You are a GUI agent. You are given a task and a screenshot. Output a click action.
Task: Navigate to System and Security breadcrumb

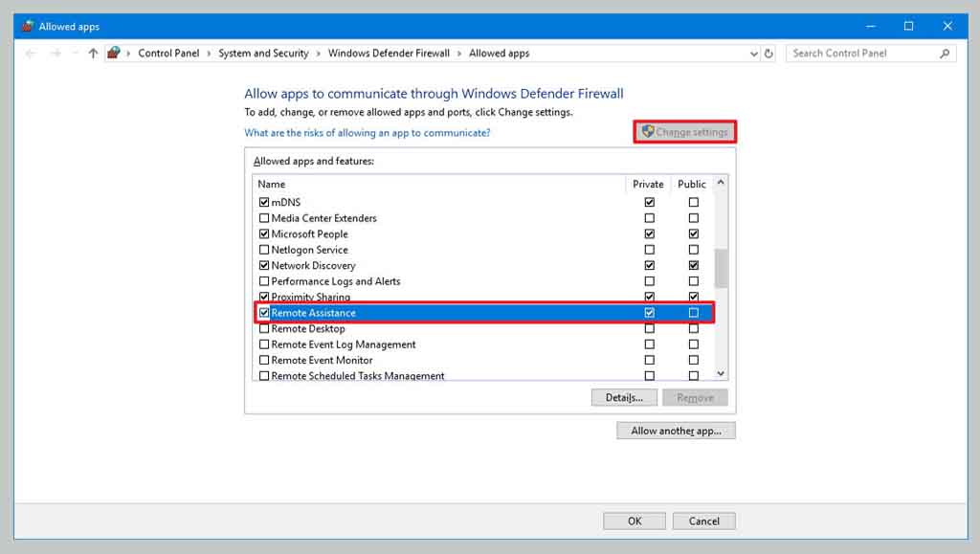tap(262, 53)
